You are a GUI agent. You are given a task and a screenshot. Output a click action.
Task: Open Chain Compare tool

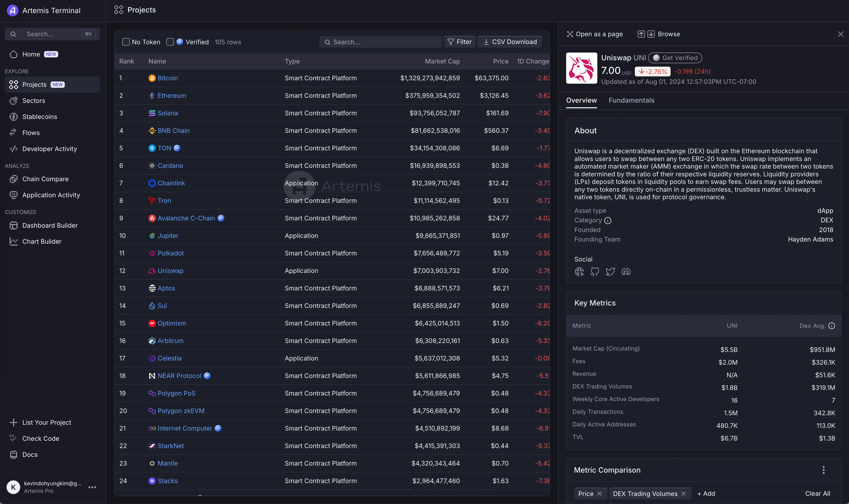(x=52, y=179)
